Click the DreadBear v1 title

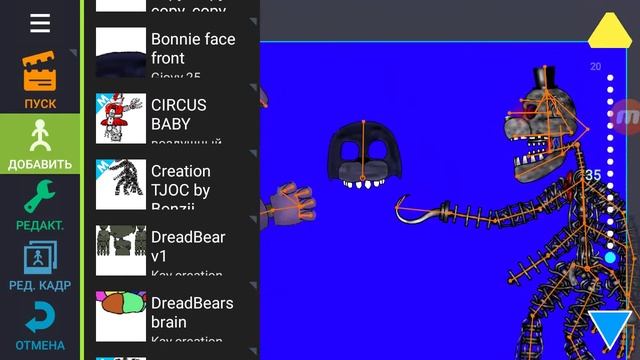point(188,247)
